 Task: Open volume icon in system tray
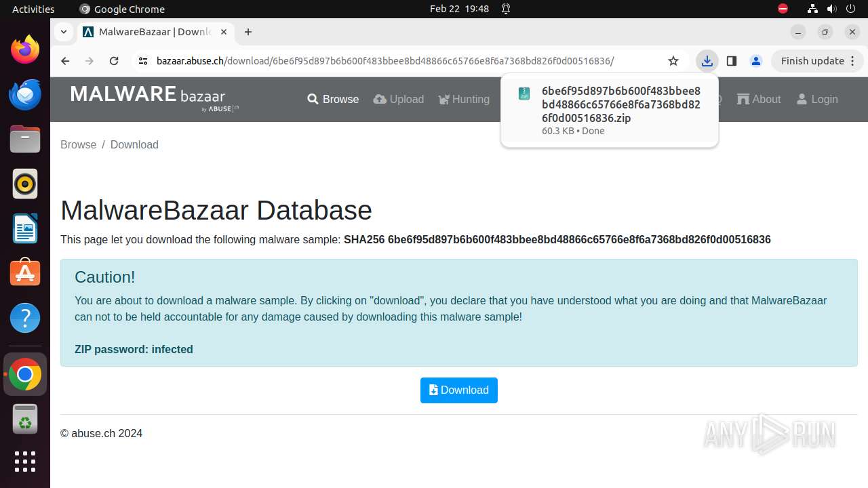[x=831, y=9]
